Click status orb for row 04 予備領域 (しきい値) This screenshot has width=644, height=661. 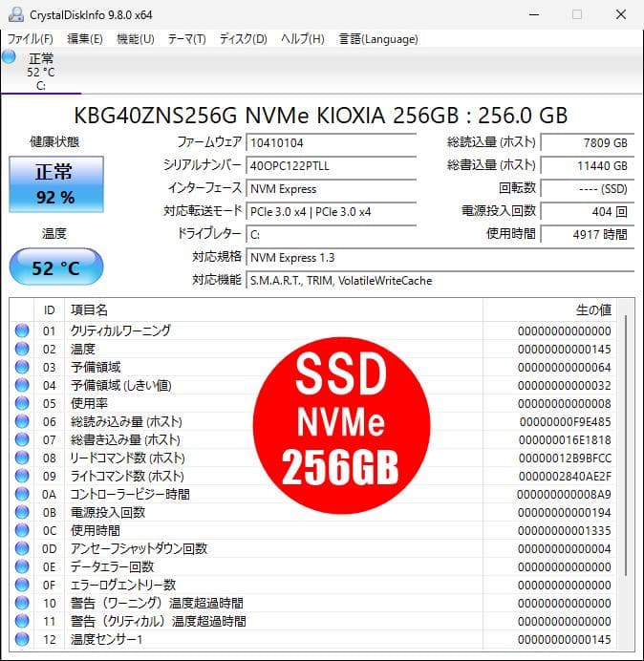coord(22,385)
